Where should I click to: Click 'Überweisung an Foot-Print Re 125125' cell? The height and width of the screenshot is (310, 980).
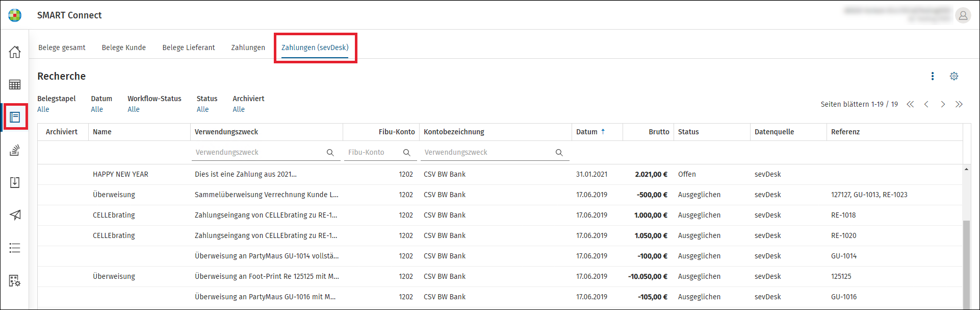(x=267, y=276)
